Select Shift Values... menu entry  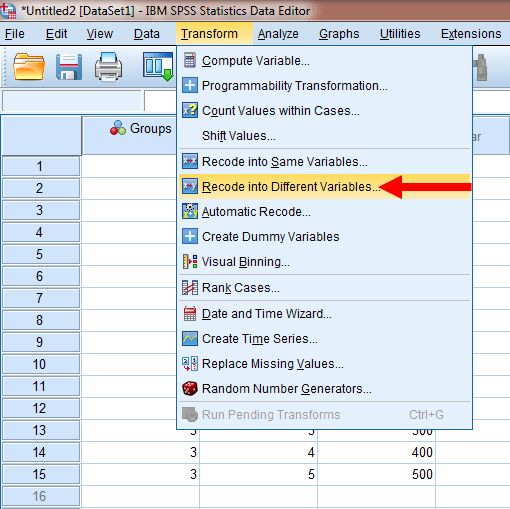coord(324,135)
